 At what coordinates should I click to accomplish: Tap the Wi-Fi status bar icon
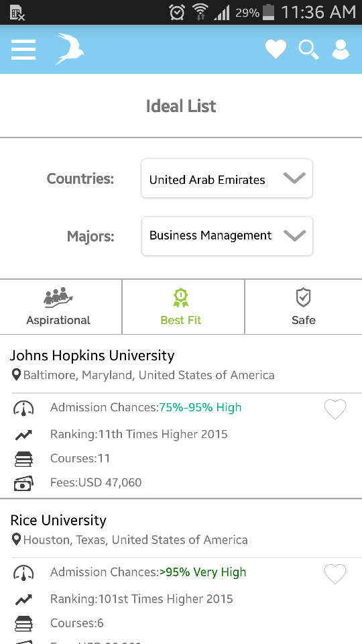tap(200, 12)
